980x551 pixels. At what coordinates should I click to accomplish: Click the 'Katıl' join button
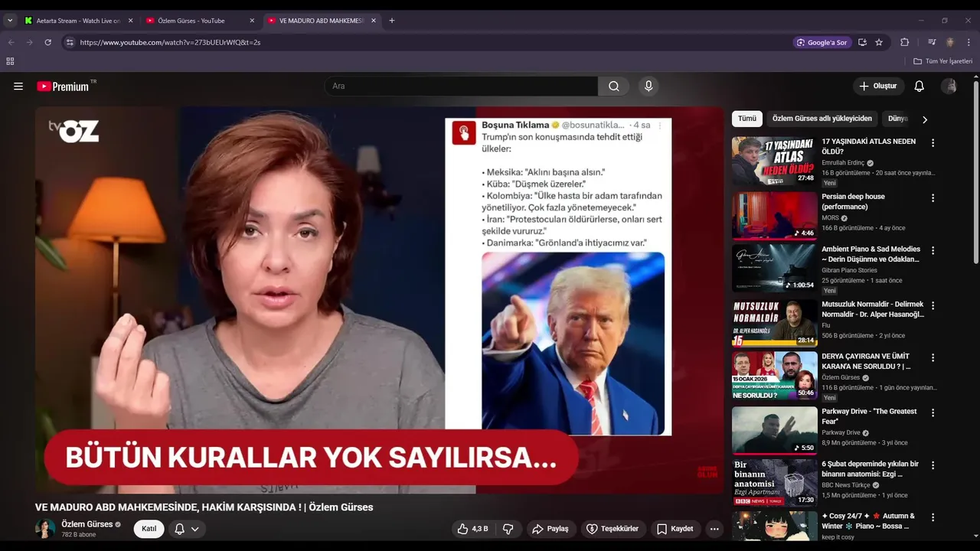pyautogui.click(x=149, y=529)
